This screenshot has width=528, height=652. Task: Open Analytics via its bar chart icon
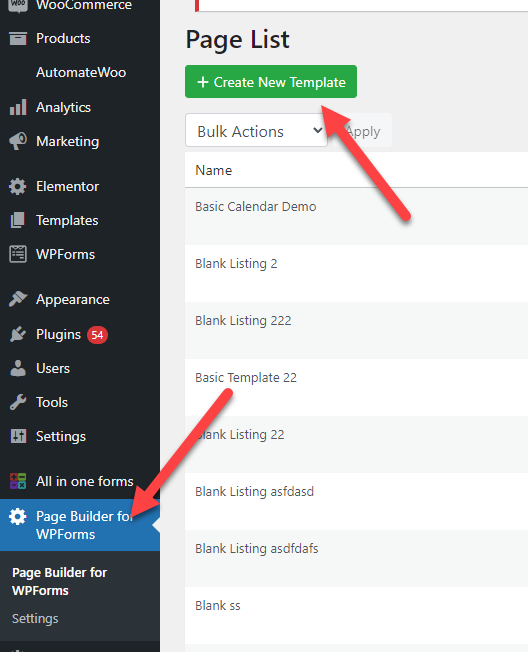coord(18,107)
